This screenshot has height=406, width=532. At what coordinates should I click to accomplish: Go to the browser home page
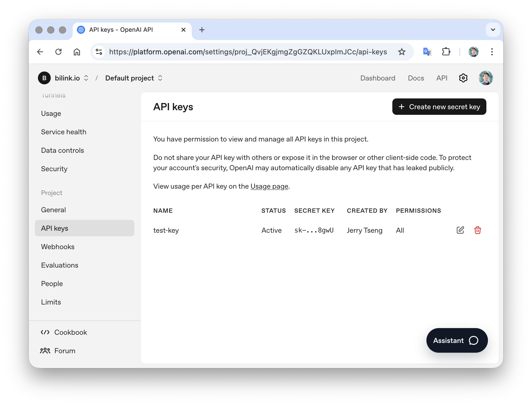77,52
